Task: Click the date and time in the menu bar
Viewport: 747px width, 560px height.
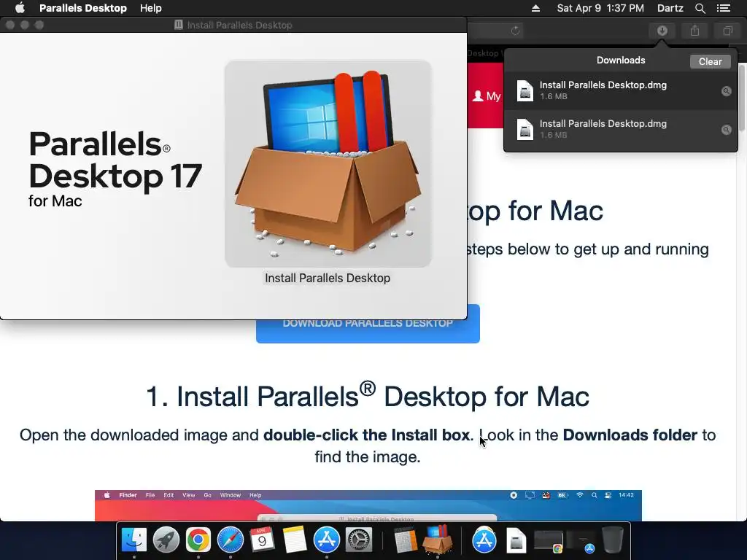Action: coord(600,8)
